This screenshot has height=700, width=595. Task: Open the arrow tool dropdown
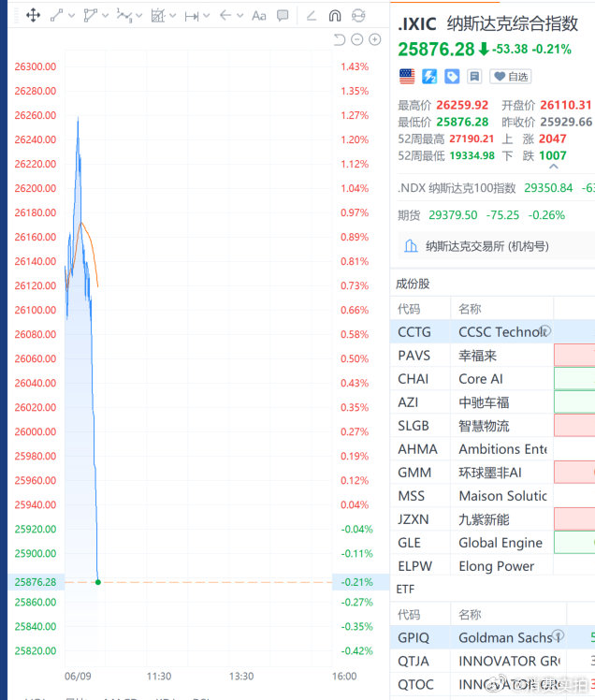(x=240, y=16)
